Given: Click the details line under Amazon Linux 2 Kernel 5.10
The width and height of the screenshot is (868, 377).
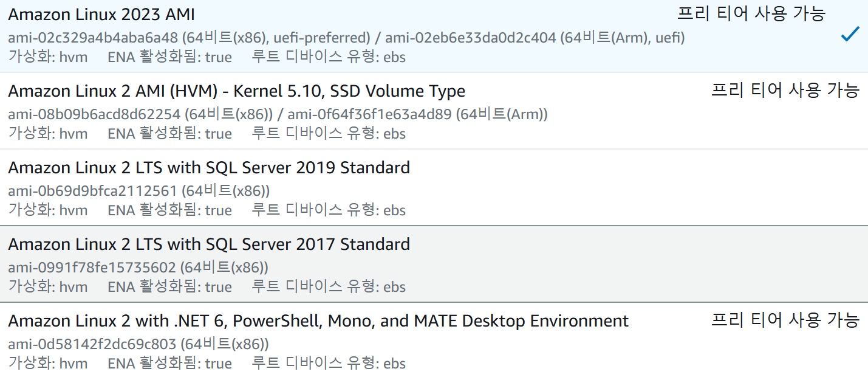Looking at the screenshot, I should click(x=207, y=134).
